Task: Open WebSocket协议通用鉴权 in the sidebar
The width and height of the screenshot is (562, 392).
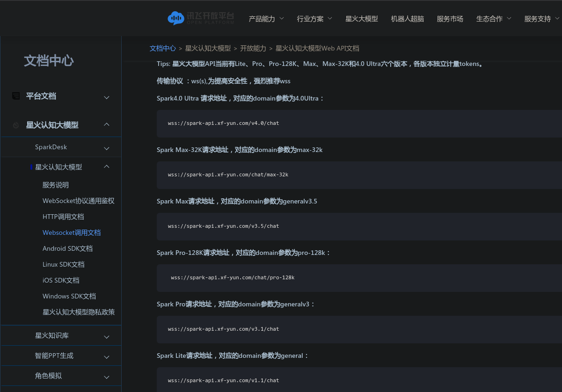Action: pyautogui.click(x=79, y=201)
